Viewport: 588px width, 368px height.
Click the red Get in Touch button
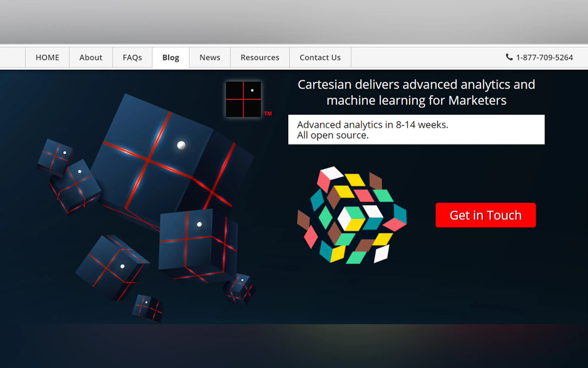pos(486,215)
